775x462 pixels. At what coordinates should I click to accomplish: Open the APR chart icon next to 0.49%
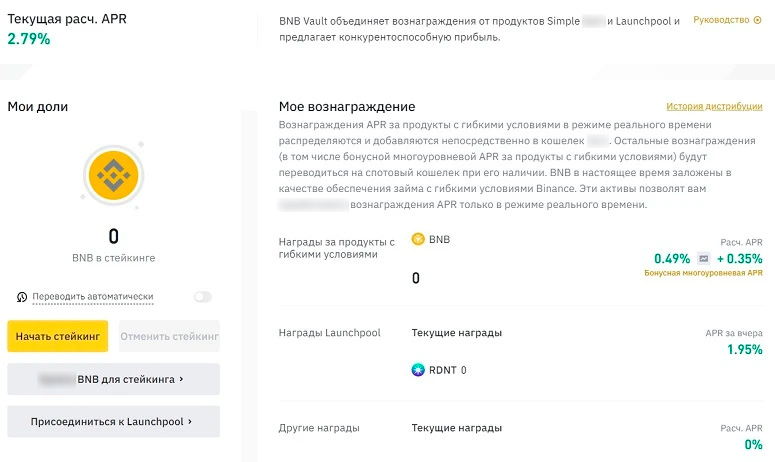pyautogui.click(x=703, y=258)
